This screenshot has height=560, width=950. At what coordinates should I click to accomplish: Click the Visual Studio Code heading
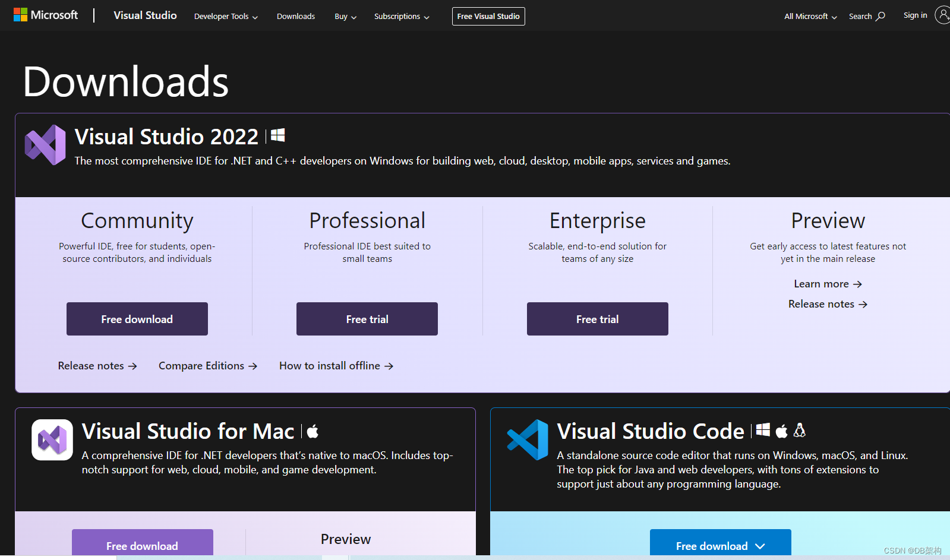click(x=651, y=431)
